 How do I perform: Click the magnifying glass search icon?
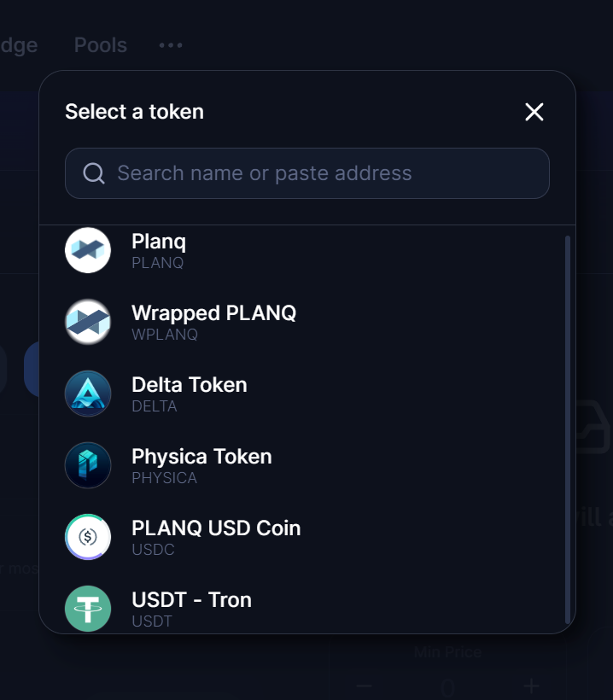(x=94, y=173)
